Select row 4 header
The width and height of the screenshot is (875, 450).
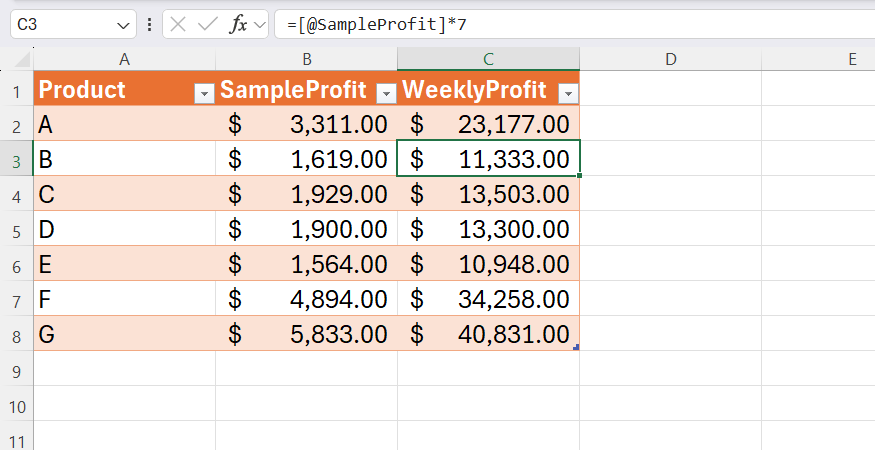(17, 194)
